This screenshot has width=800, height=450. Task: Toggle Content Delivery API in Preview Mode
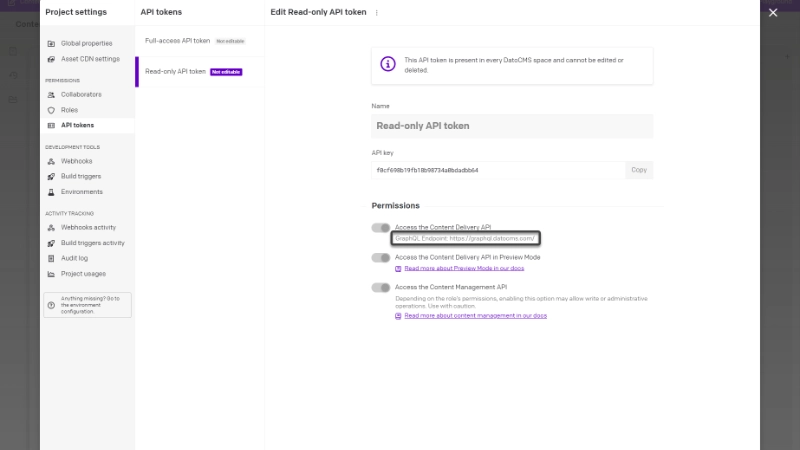[x=381, y=258]
